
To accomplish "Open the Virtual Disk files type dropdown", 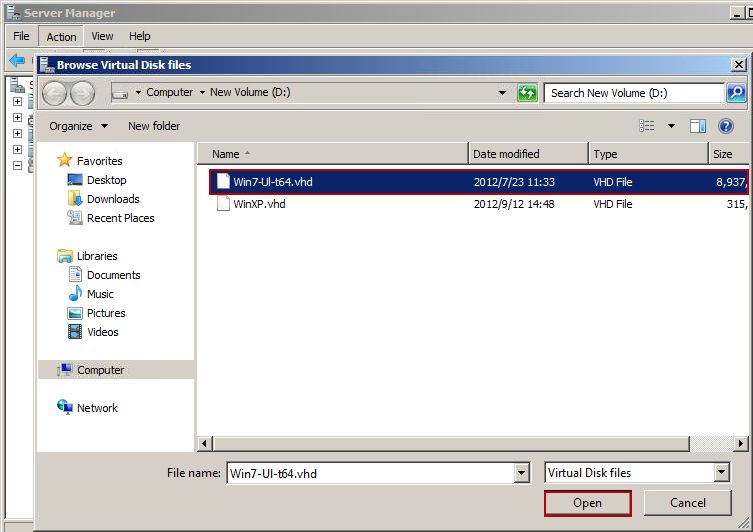I will 721,472.
